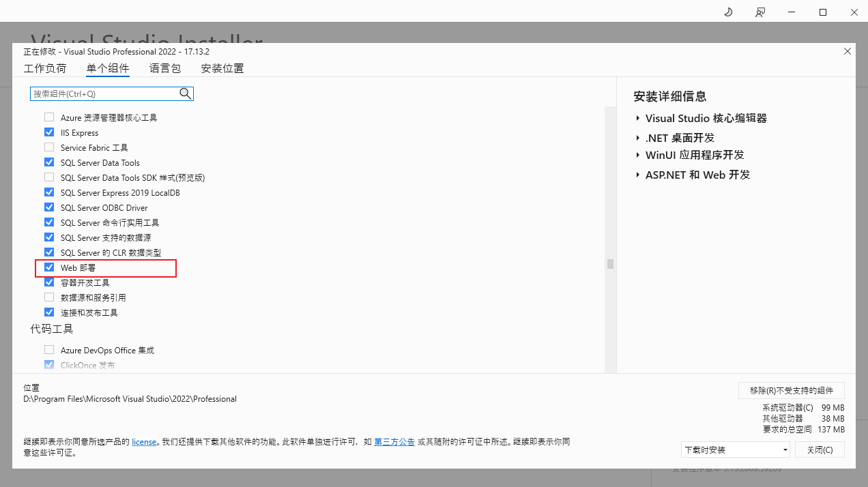The height and width of the screenshot is (487, 868).
Task: Toggle SQL Server 的 CLR 数据类型
Action: pos(49,252)
